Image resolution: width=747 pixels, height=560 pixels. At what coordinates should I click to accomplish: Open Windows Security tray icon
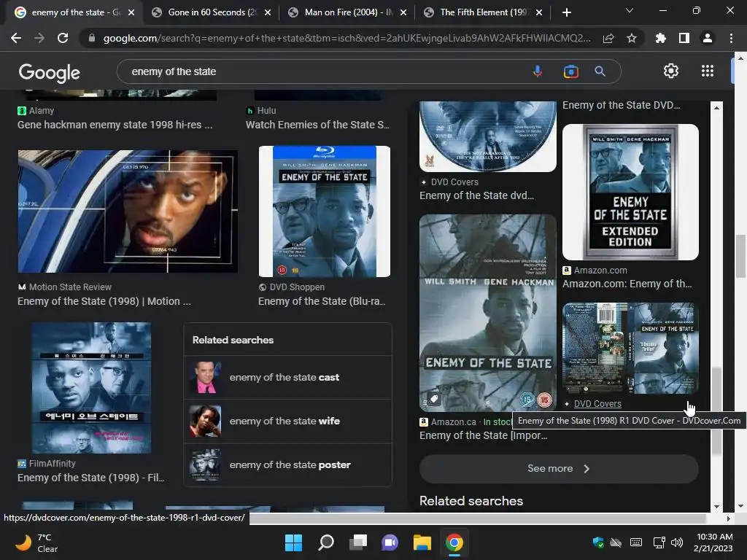pyautogui.click(x=598, y=542)
